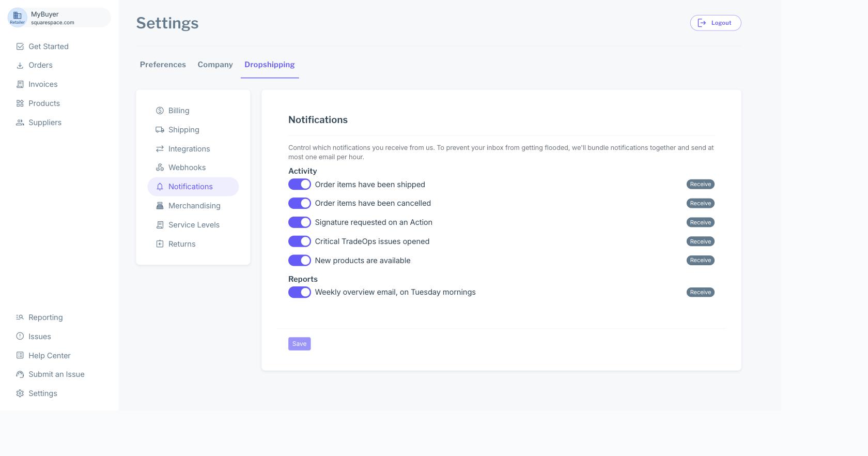This screenshot has width=868, height=456.
Task: Click the Suppliers people icon
Action: [20, 123]
